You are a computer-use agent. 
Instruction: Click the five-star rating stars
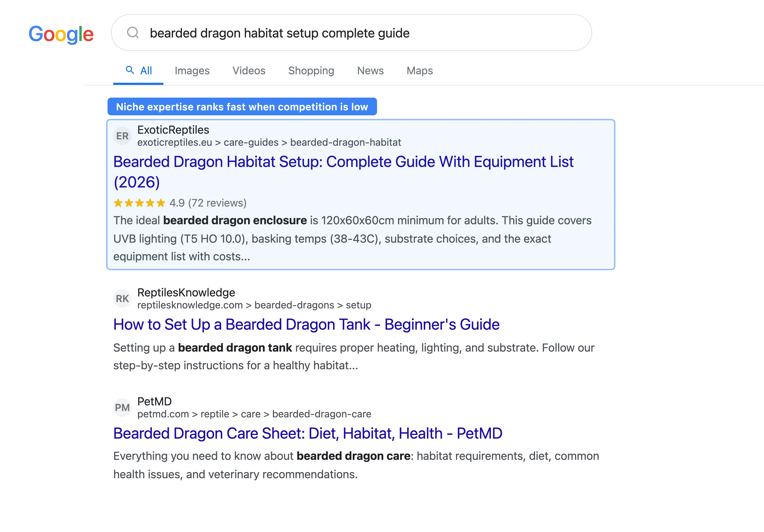pyautogui.click(x=139, y=203)
